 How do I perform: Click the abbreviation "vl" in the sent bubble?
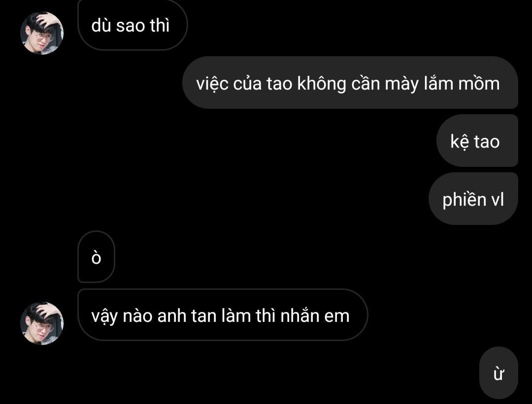(x=498, y=199)
